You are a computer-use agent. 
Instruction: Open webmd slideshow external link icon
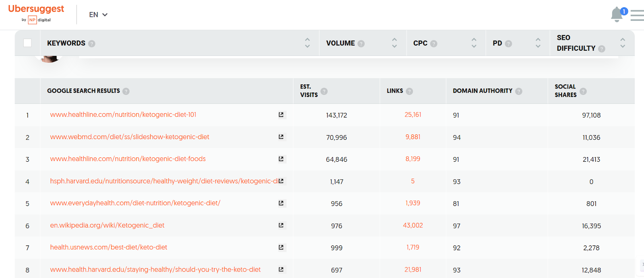pos(281,137)
